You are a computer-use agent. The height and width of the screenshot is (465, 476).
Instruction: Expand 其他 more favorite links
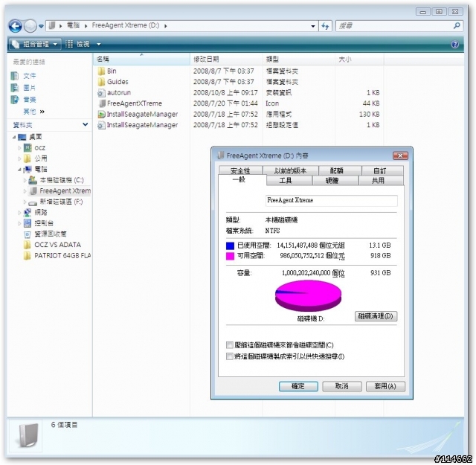tap(34, 112)
